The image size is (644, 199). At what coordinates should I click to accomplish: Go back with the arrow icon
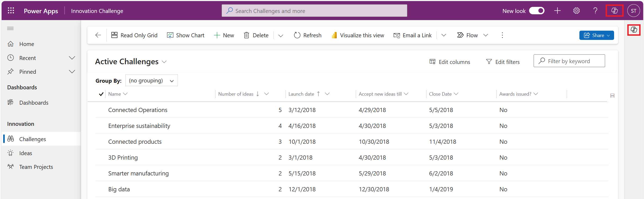click(98, 35)
